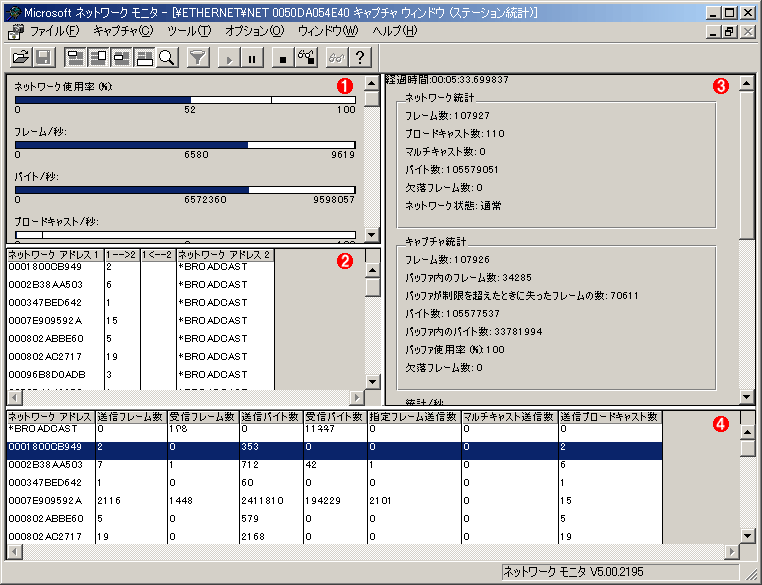Open the ツール(T) menu
Viewport: 762px width, 585px height.
pos(189,32)
